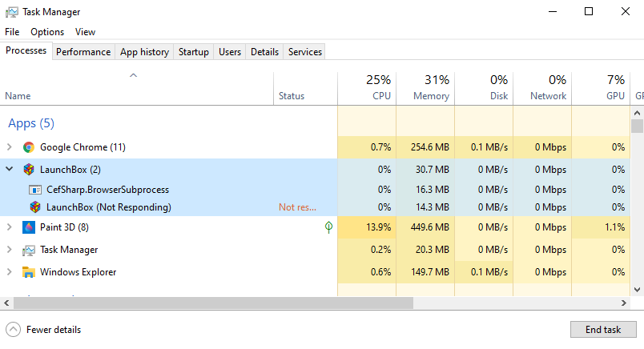Click Google Chrome's 254.6 MB memory value

coord(430,147)
